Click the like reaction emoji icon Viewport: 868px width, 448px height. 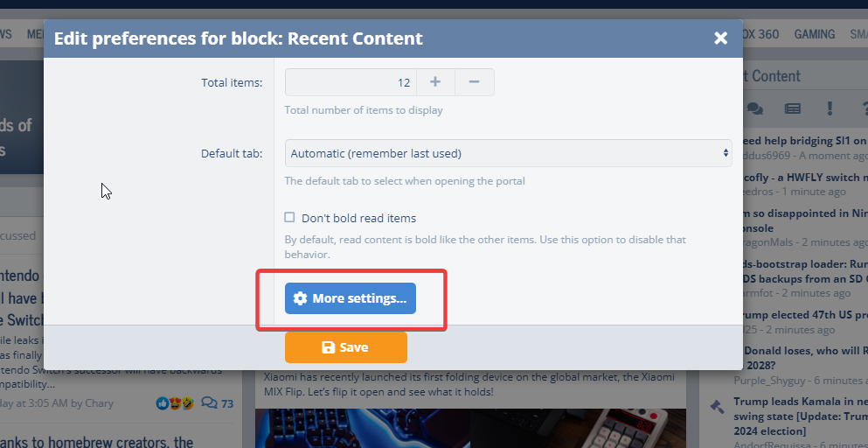[x=163, y=403]
